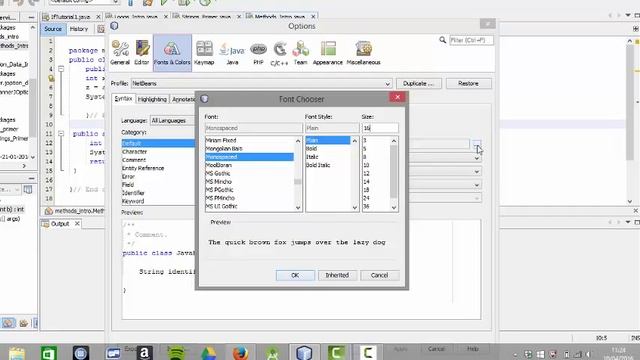The width and height of the screenshot is (640, 360).
Task: Switch to Syntax tab
Action: click(123, 99)
